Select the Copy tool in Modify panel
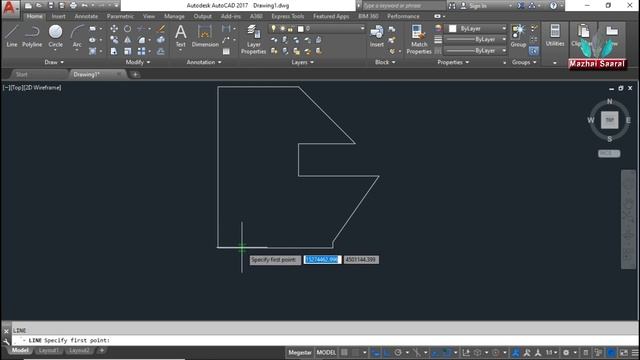640x360 pixels. [114, 40]
